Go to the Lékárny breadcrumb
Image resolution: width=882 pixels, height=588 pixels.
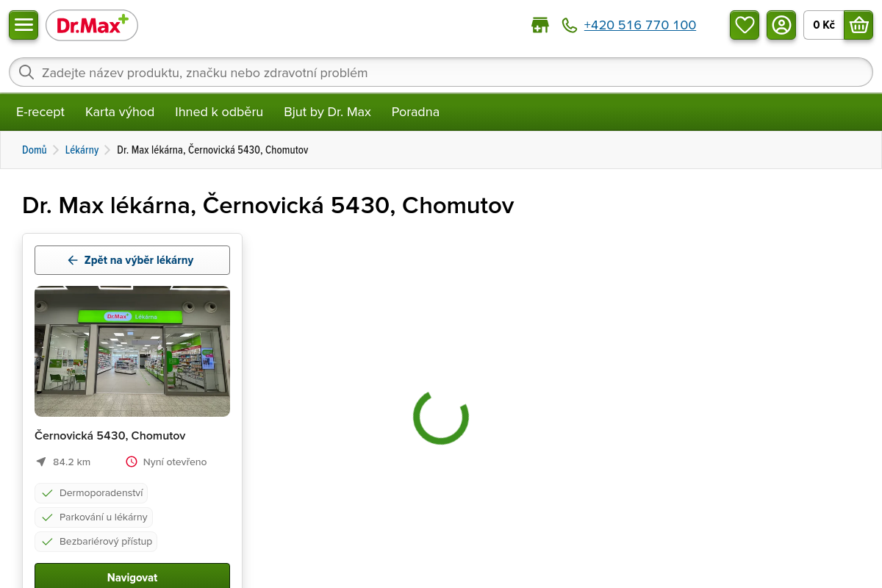[82, 150]
